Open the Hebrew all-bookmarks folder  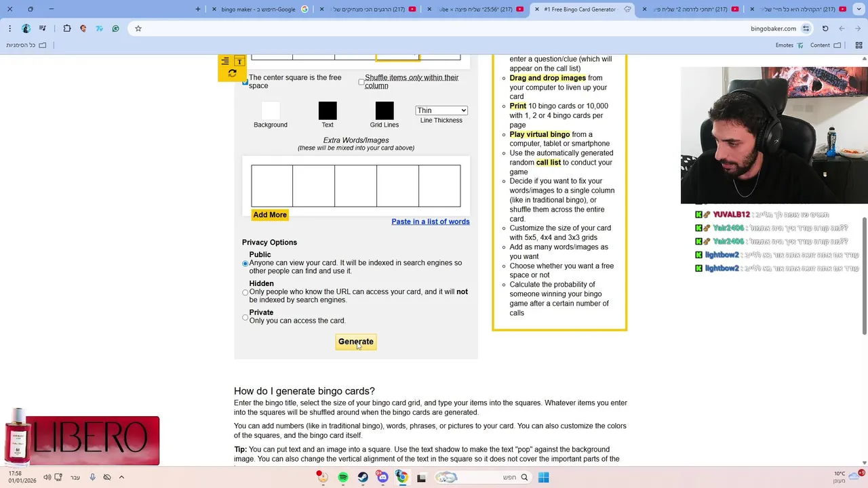click(26, 45)
